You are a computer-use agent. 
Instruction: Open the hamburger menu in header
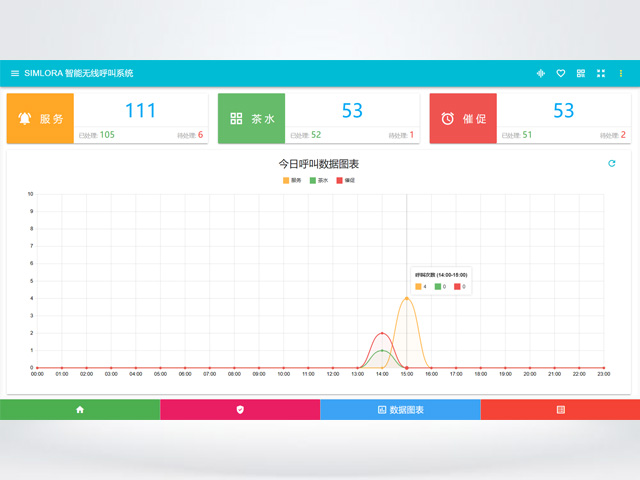15,73
